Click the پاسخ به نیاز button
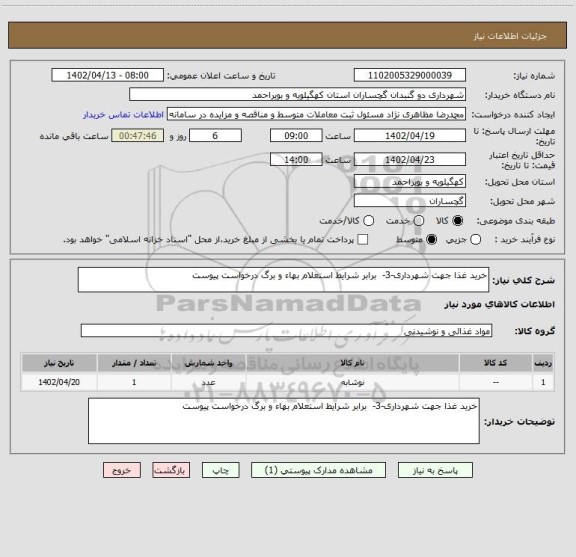 point(435,470)
